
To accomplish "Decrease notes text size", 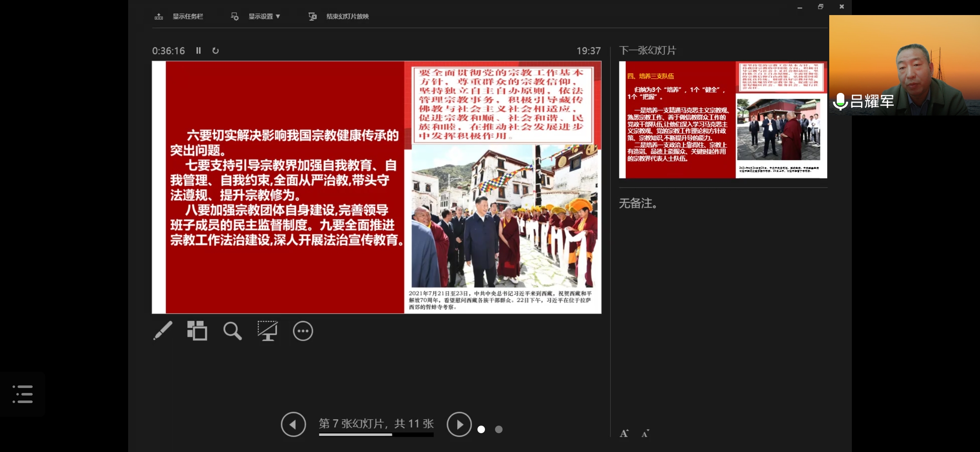I will click(x=645, y=434).
